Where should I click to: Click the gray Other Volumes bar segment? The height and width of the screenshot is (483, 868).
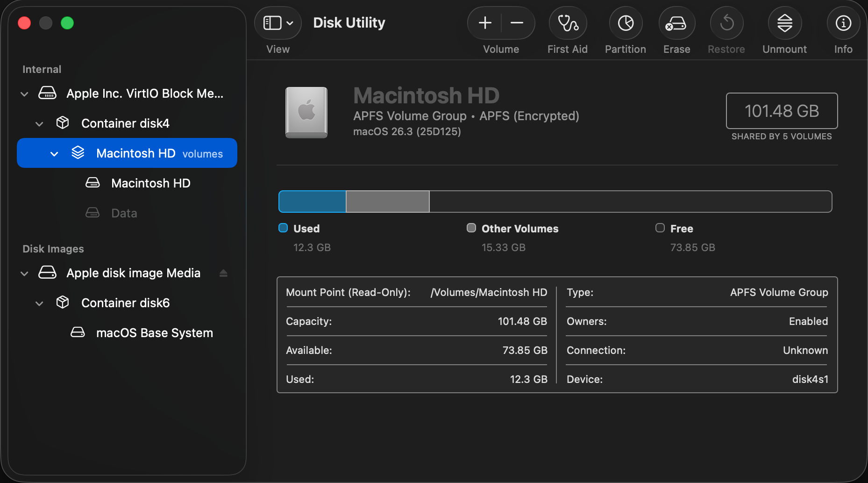(x=387, y=202)
